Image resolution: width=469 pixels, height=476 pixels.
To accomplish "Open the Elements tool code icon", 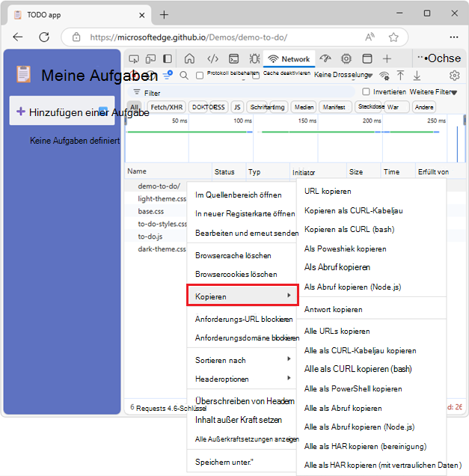I will [212, 58].
